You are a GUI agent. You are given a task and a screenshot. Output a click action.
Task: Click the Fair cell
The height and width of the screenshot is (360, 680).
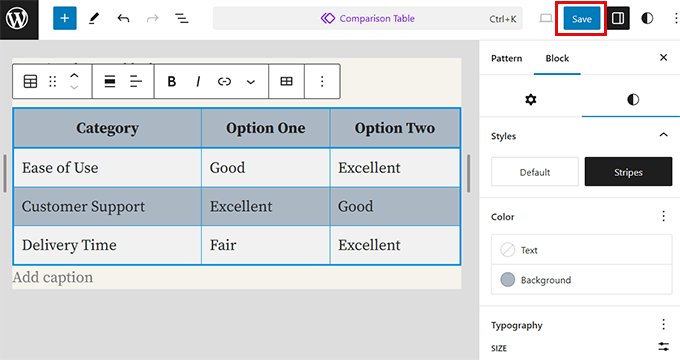[x=265, y=245]
